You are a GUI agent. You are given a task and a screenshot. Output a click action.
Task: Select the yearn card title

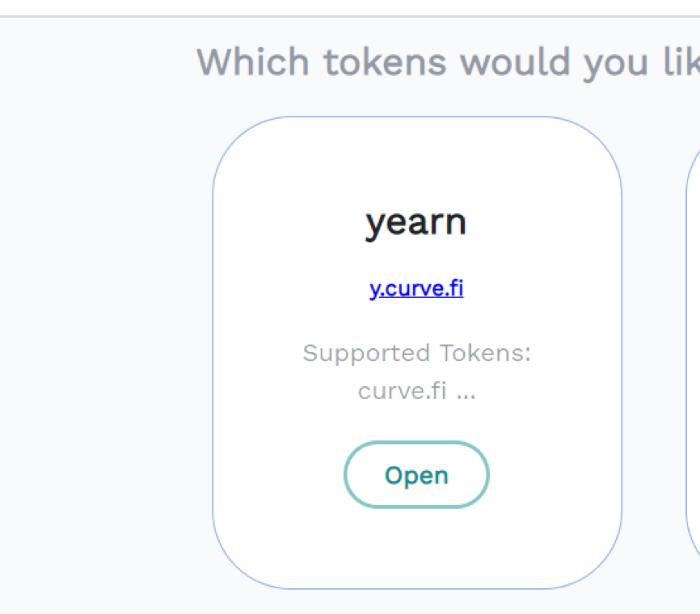[416, 221]
